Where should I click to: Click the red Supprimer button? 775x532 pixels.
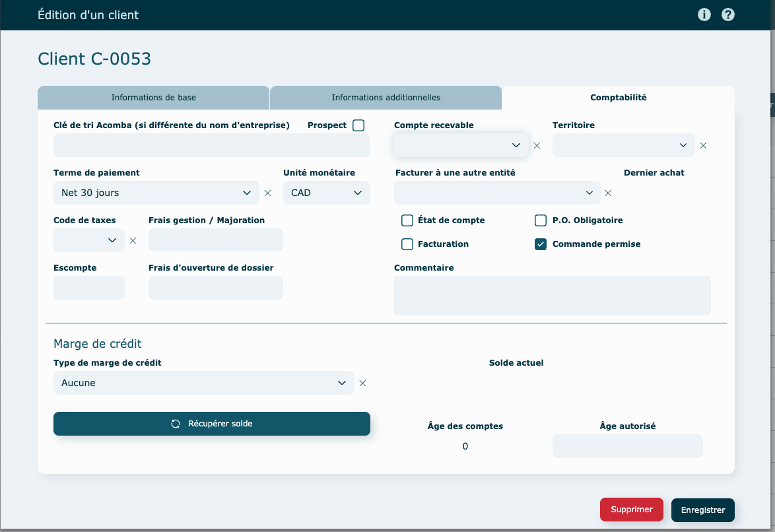[631, 510]
